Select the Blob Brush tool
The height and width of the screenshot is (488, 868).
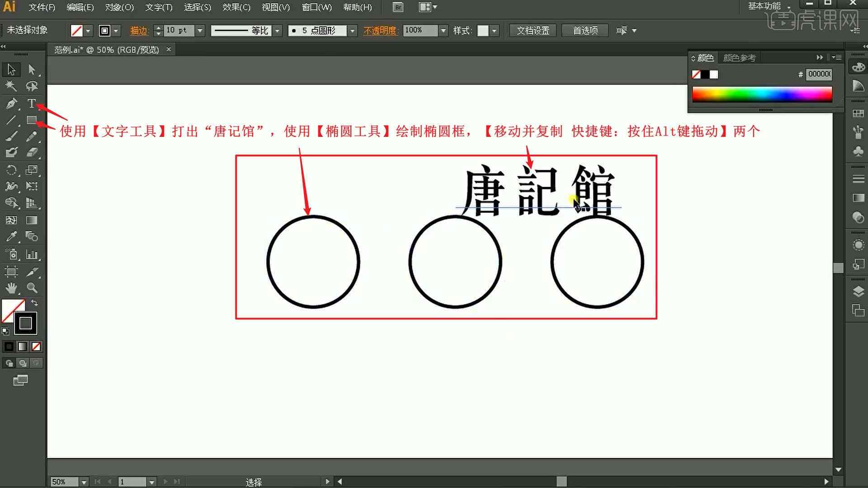11,152
